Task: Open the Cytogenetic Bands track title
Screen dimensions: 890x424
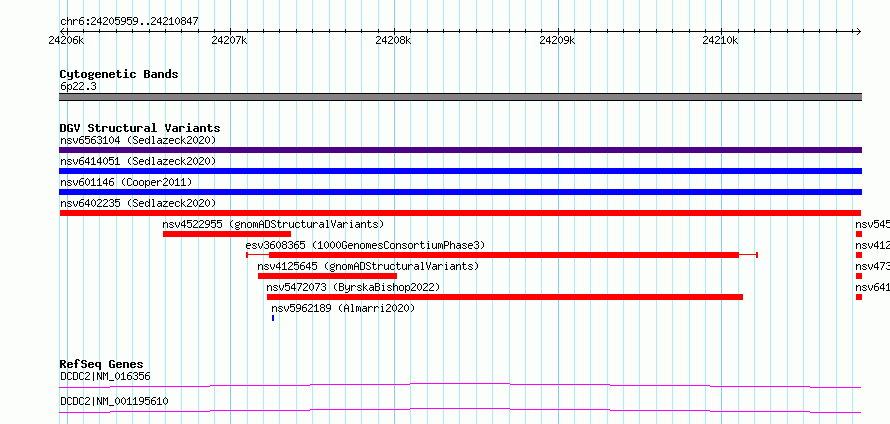Action: point(119,74)
